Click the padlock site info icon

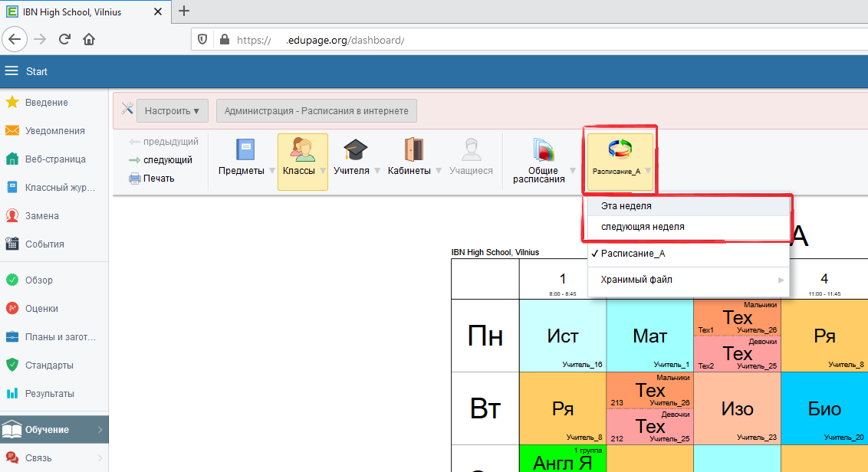pyautogui.click(x=224, y=40)
